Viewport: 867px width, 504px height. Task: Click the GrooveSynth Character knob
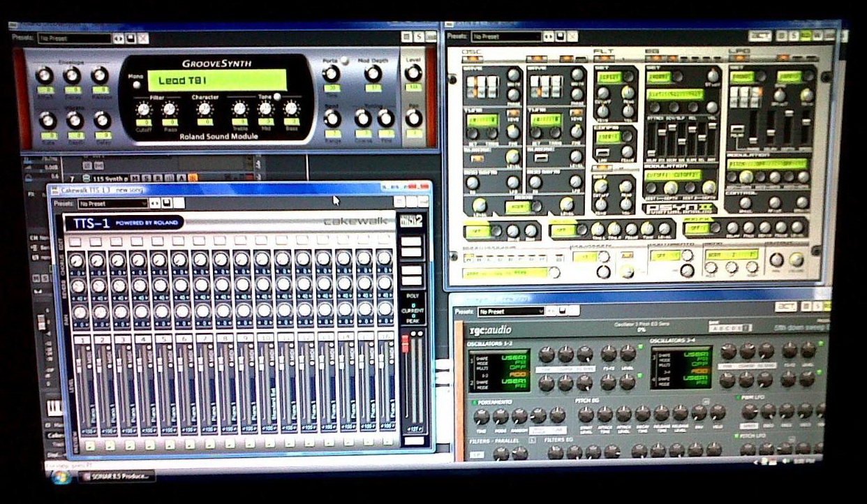click(x=205, y=109)
